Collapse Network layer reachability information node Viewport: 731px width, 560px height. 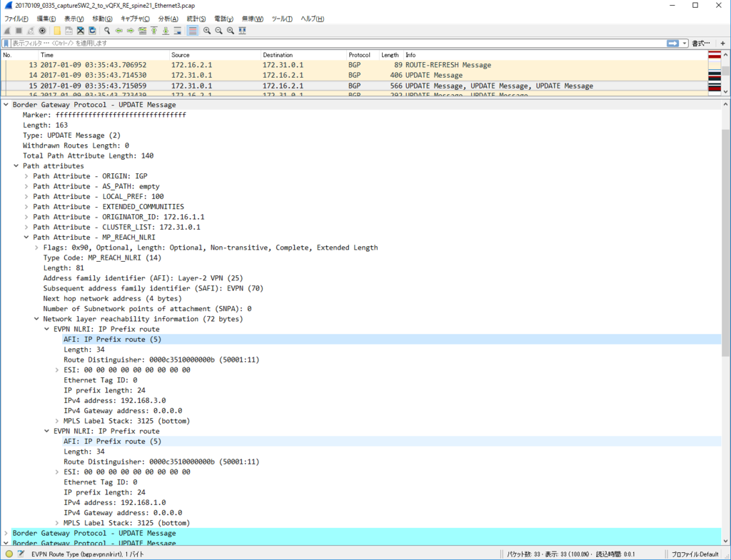coord(36,319)
